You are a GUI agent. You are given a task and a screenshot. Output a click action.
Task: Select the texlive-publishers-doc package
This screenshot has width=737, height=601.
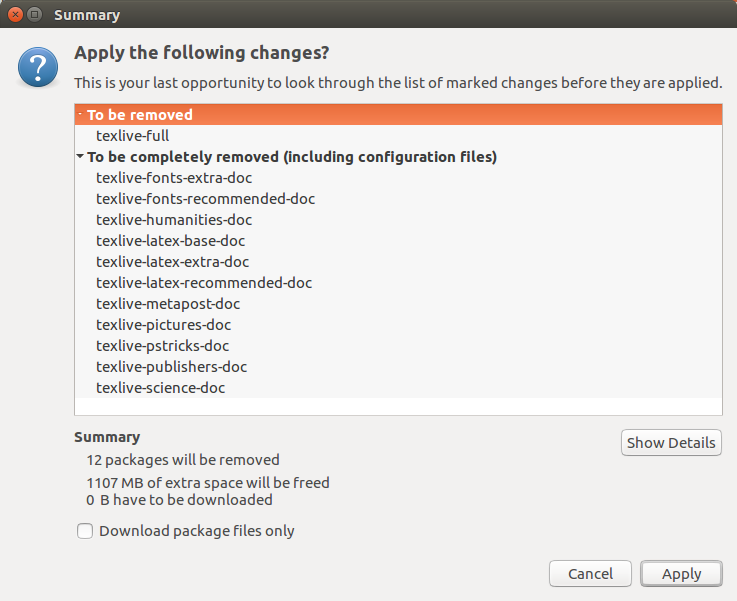[171, 367]
